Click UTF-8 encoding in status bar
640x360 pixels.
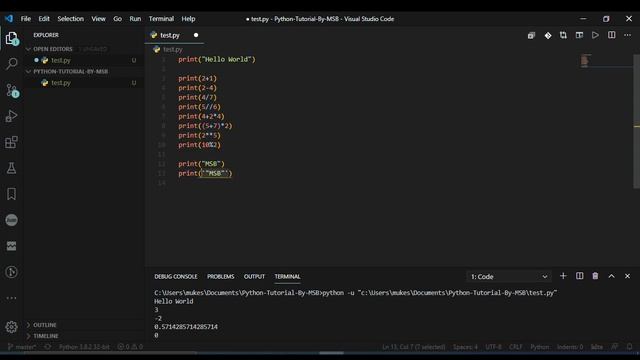tap(493, 347)
